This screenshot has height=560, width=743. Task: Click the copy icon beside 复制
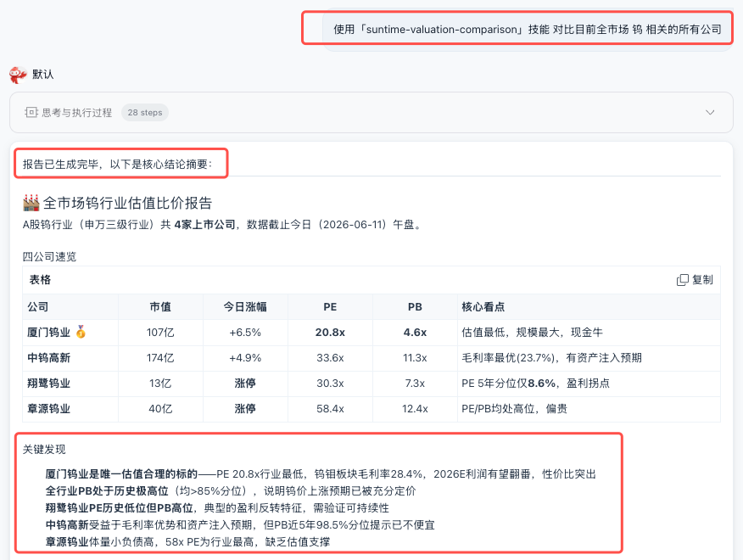click(x=682, y=280)
